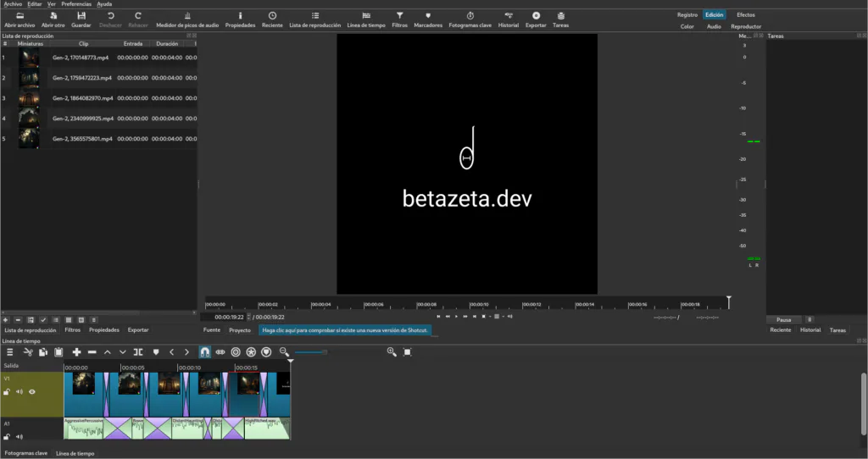868x459 pixels.
Task: Open the Tareas panel menu beside Pausa
Action: click(x=810, y=319)
